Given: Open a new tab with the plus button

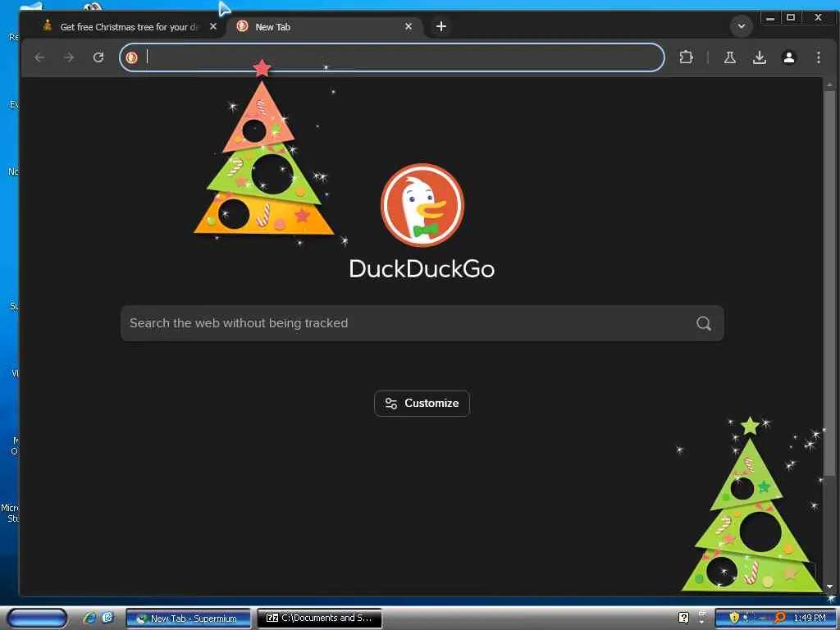Looking at the screenshot, I should tap(441, 26).
